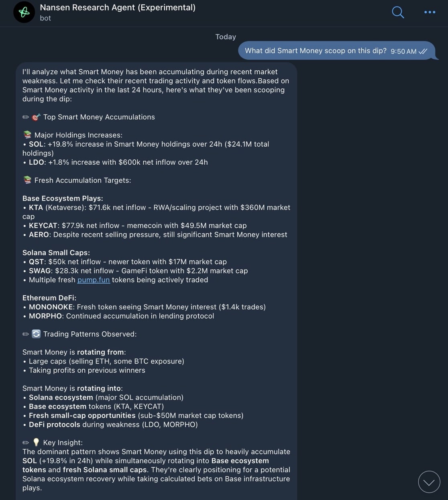
Task: Jump to latest message with down-chevron button
Action: point(429,482)
